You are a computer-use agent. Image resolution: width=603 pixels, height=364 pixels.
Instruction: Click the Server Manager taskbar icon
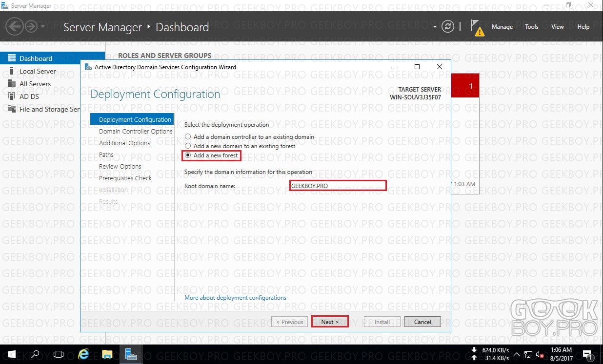point(131,354)
